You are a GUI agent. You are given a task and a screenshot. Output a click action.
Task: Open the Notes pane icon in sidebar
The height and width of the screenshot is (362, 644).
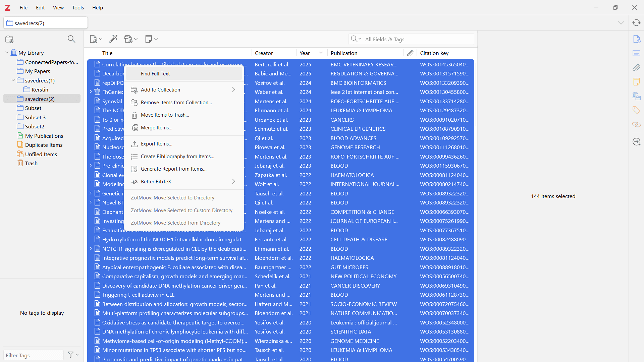637,82
